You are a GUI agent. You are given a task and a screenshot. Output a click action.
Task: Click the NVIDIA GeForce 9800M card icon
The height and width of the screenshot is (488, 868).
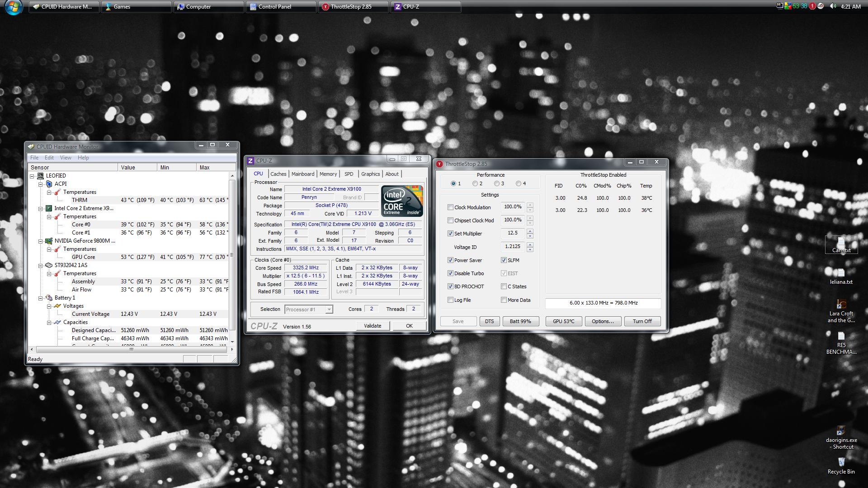pyautogui.click(x=49, y=241)
